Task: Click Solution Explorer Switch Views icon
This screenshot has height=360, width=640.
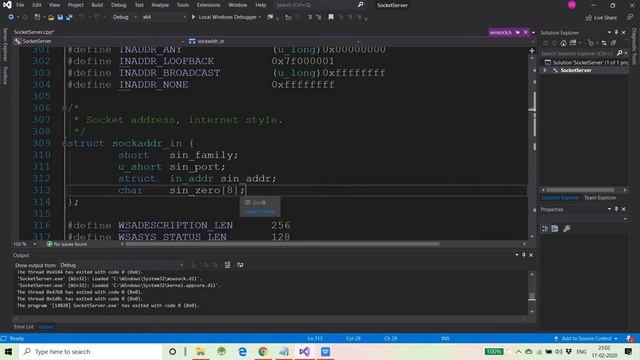Action: (x=573, y=43)
